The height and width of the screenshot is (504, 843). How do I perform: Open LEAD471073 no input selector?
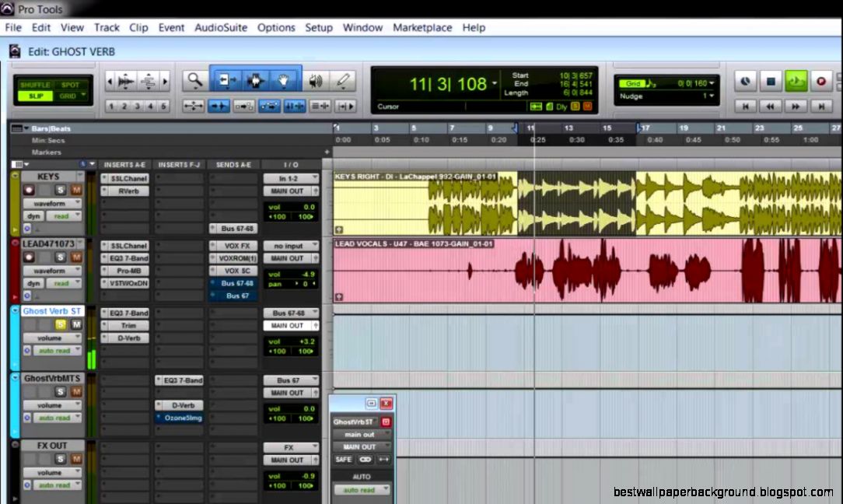pos(291,245)
